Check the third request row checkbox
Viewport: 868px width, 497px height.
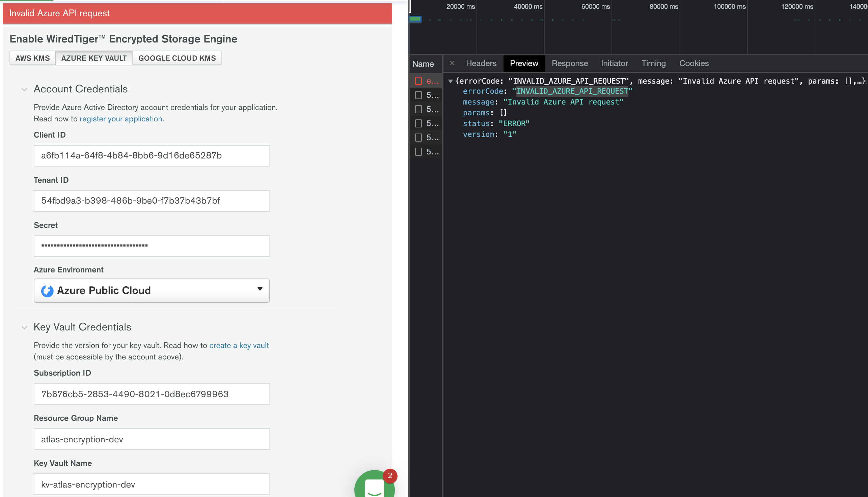tap(418, 109)
